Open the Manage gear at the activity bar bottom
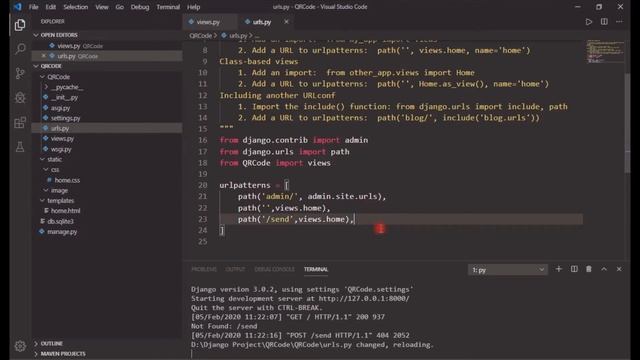 coord(20,346)
